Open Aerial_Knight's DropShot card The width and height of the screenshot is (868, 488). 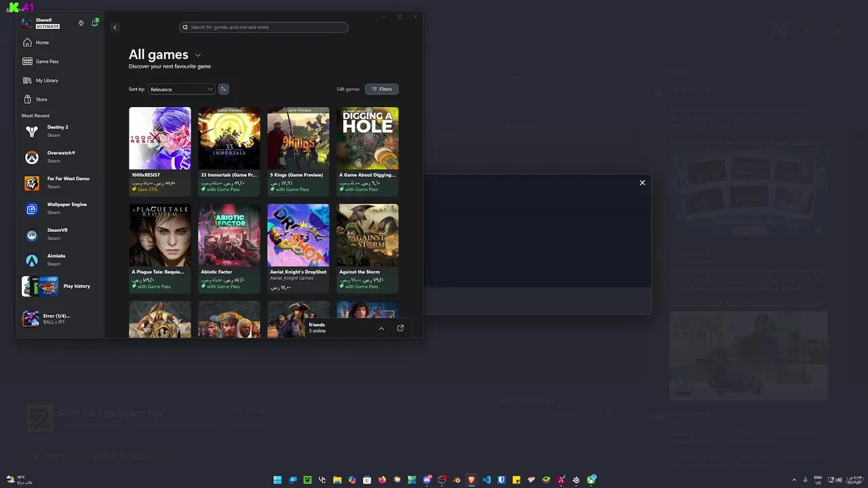298,248
